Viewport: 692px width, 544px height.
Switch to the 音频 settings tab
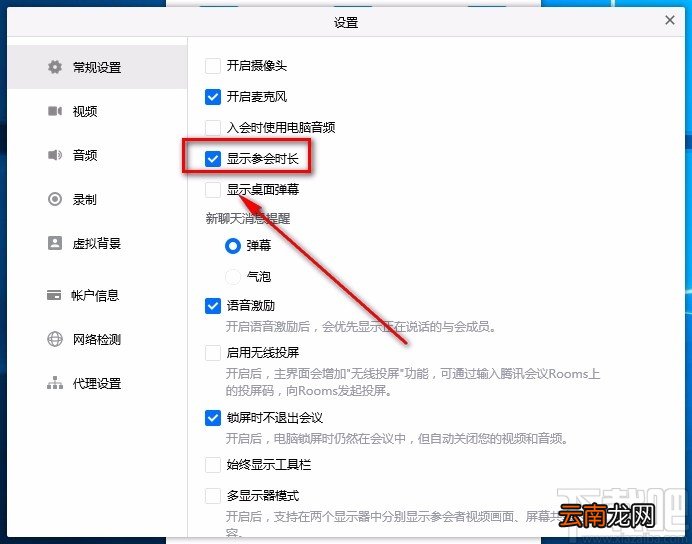[97, 155]
